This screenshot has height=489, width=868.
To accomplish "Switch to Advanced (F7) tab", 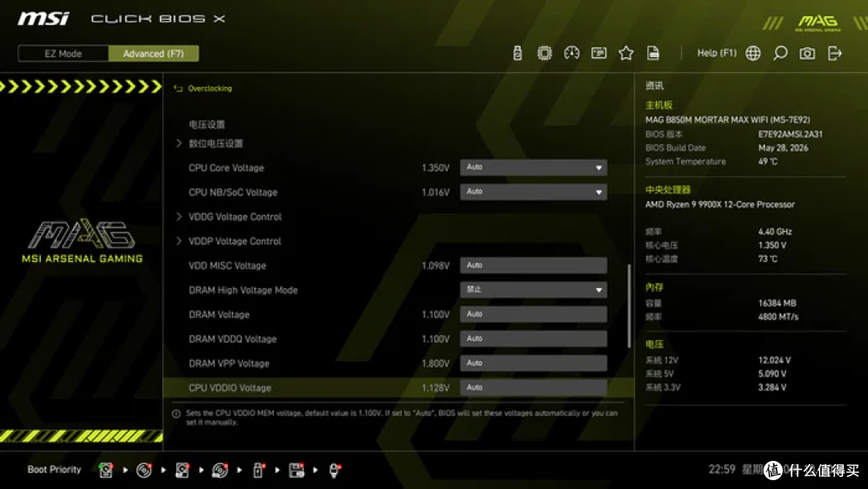I will 154,54.
